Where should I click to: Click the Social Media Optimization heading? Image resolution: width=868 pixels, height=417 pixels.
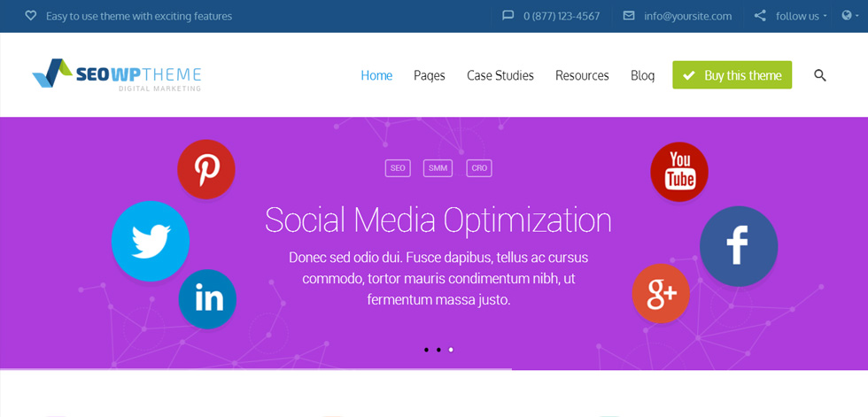click(x=438, y=220)
